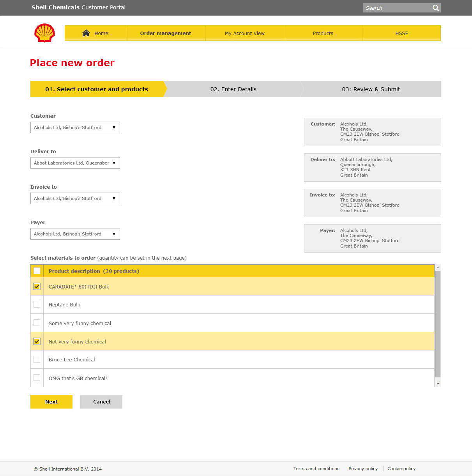Screen dimensions: 472x476
Task: Open Terms and conditions link
Action: pyautogui.click(x=316, y=469)
